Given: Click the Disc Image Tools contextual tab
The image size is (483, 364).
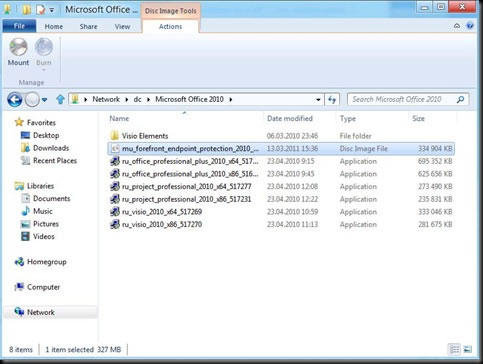Looking at the screenshot, I should point(170,11).
